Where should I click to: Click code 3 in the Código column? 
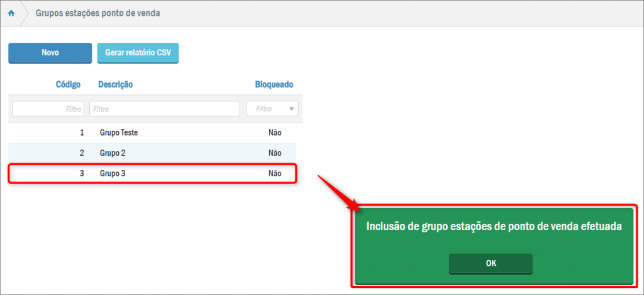pos(82,173)
